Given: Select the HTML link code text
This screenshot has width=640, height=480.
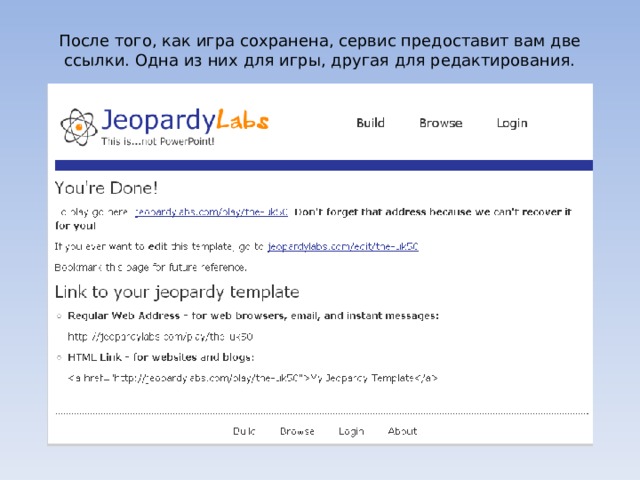Looking at the screenshot, I should 252,378.
